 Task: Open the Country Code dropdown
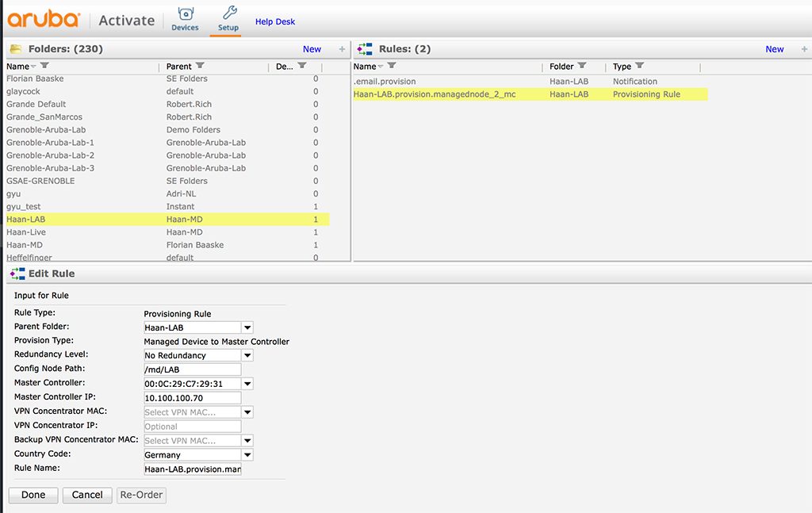click(247, 454)
